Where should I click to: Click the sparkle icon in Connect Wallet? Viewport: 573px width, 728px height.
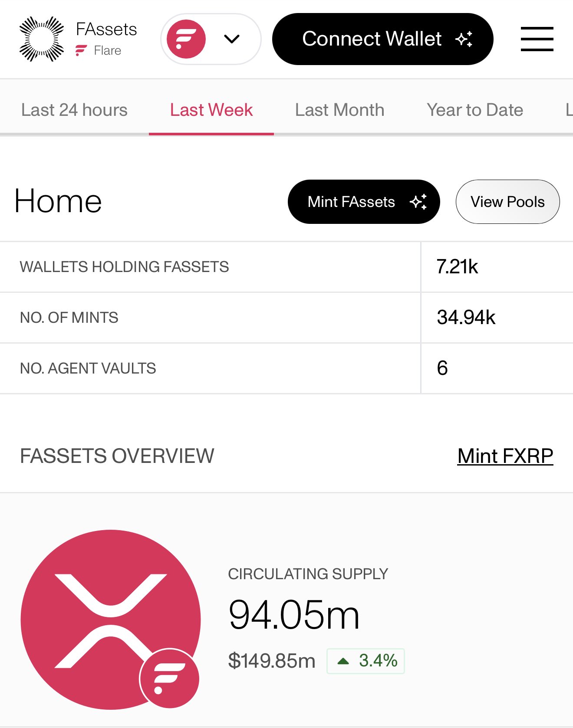(464, 39)
